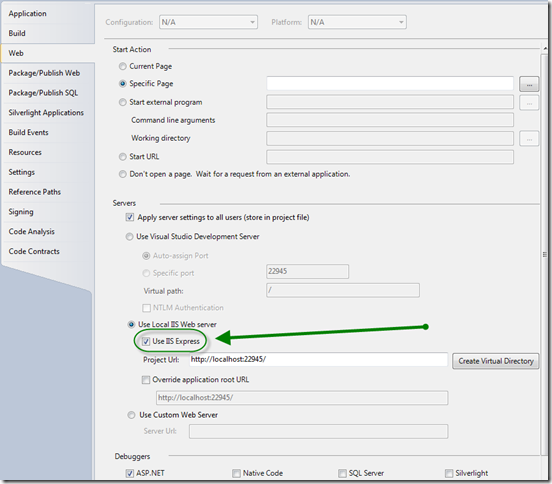Open the Code Analysis tab
This screenshot has width=552, height=484.
coord(31,232)
